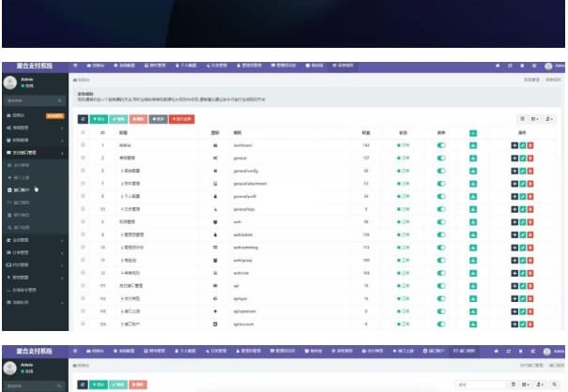
Task: Click green 添加 button in lower panel toolbar
Action: (x=99, y=384)
